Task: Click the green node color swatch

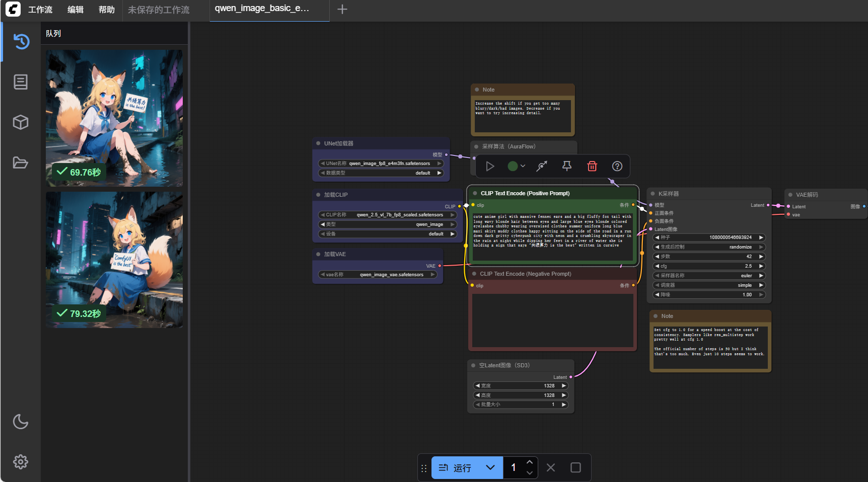Action: tap(513, 166)
